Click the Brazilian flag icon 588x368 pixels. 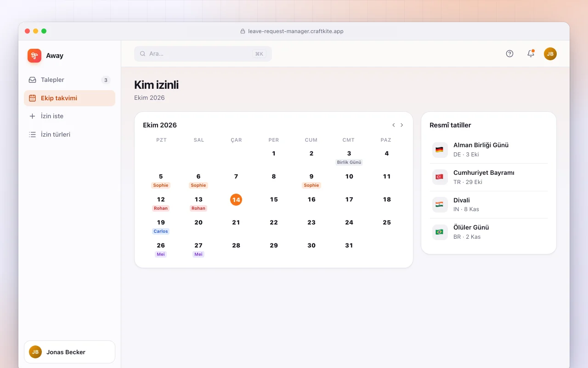click(440, 232)
